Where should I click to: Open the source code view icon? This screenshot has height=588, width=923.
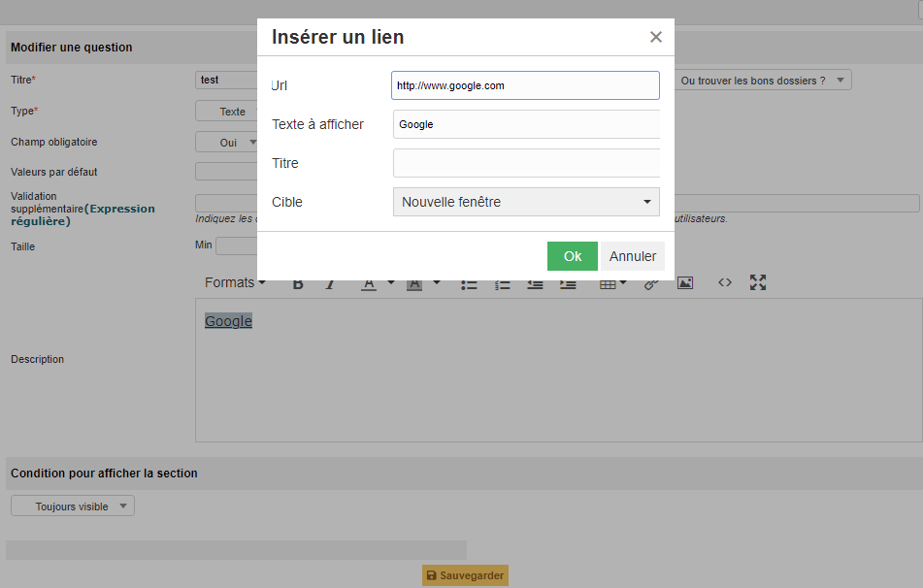725,282
